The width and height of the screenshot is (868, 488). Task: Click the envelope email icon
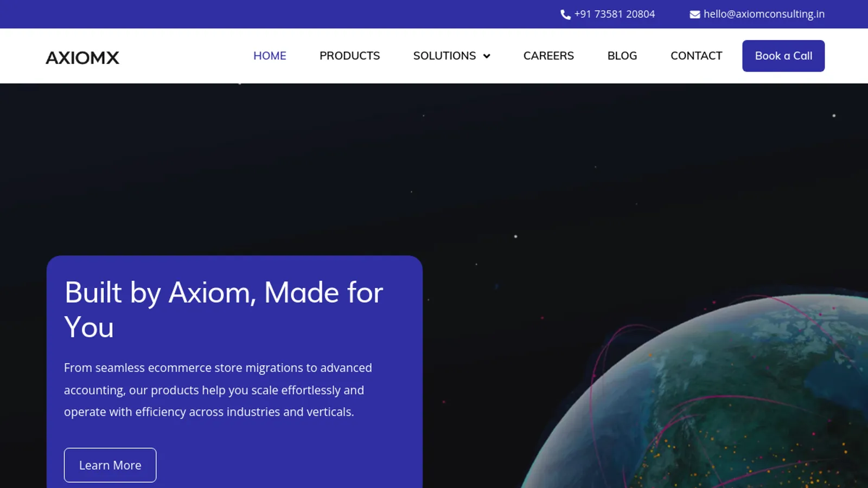[694, 15]
